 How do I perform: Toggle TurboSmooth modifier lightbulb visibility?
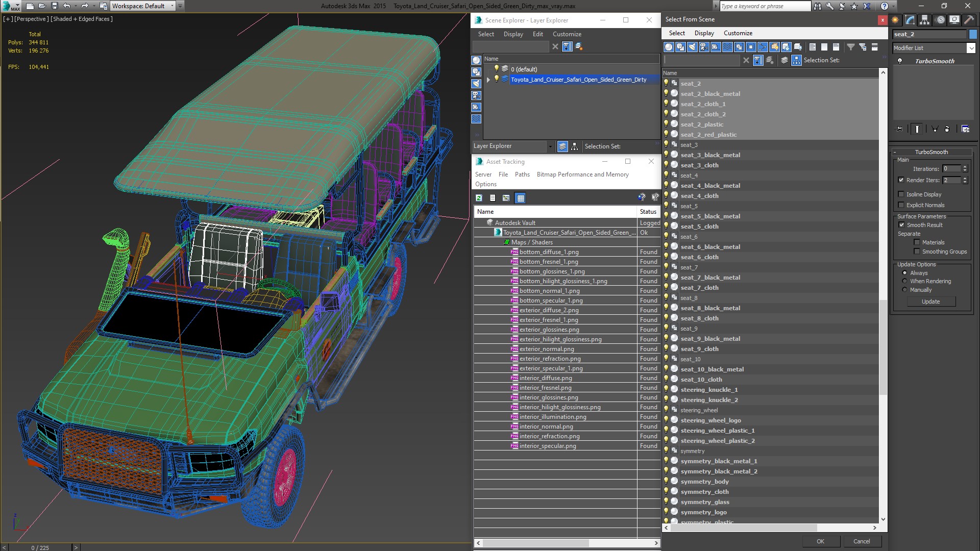[900, 61]
